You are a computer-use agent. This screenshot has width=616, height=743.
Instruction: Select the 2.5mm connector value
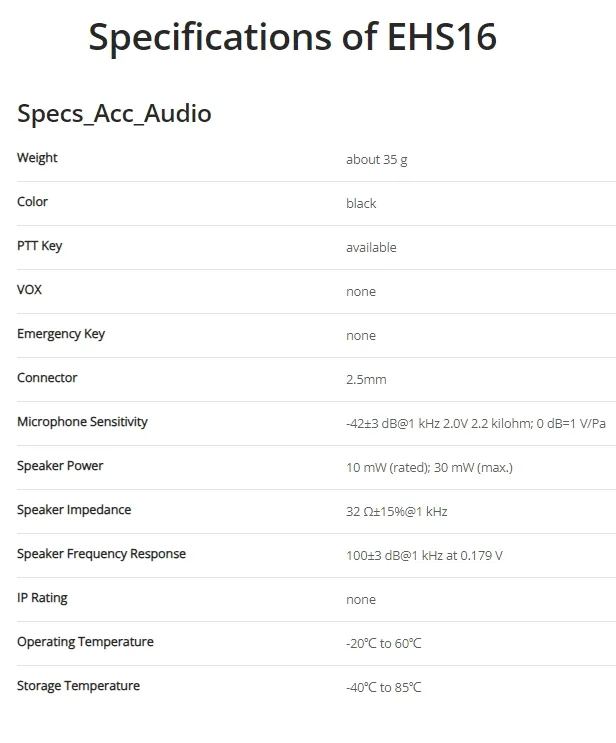tap(366, 380)
